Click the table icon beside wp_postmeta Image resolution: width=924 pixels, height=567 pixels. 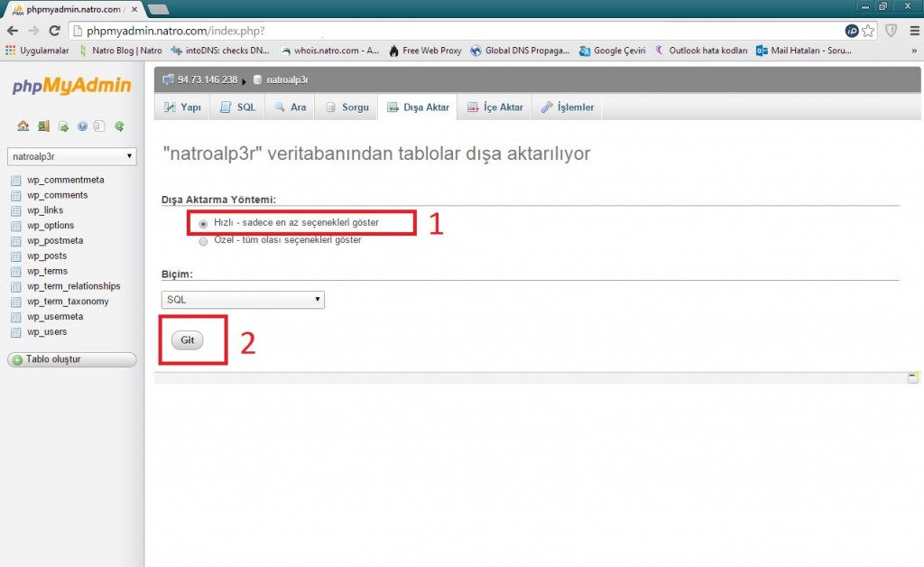coord(16,241)
